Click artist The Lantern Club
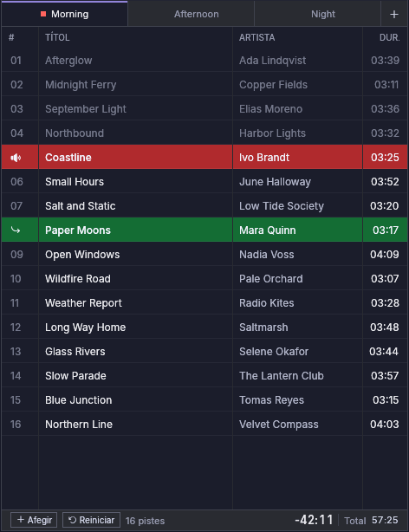This screenshot has height=532, width=409. [282, 375]
